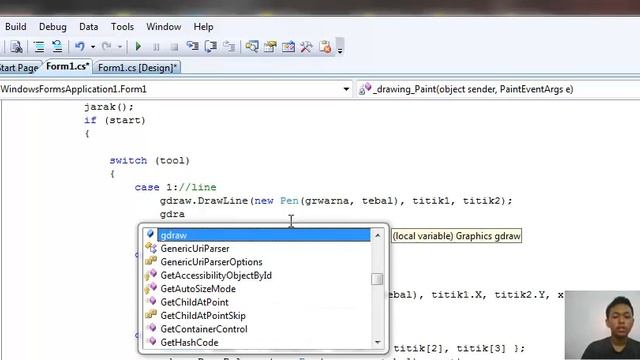The width and height of the screenshot is (640, 360).
Task: Click the down arrow of the IntelliSense scrollbar
Action: point(378,342)
